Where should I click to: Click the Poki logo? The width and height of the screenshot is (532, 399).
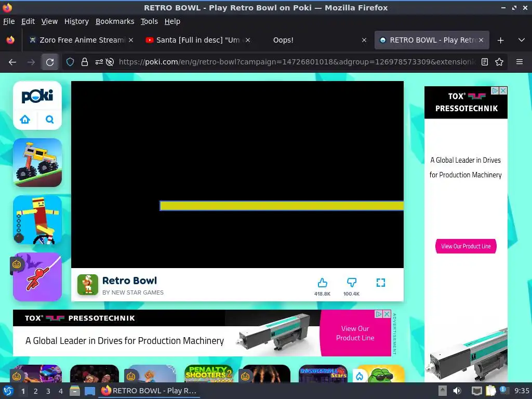[x=37, y=96]
